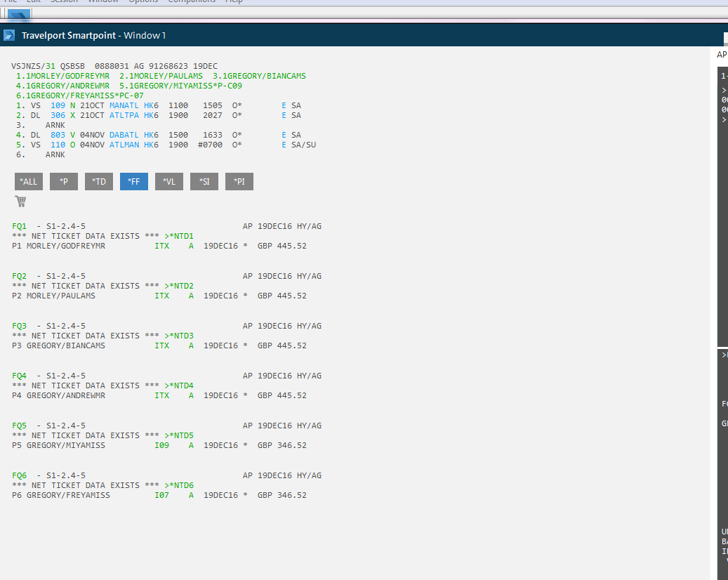728x580 pixels.
Task: Display the full booking with *ALL button
Action: tap(29, 182)
